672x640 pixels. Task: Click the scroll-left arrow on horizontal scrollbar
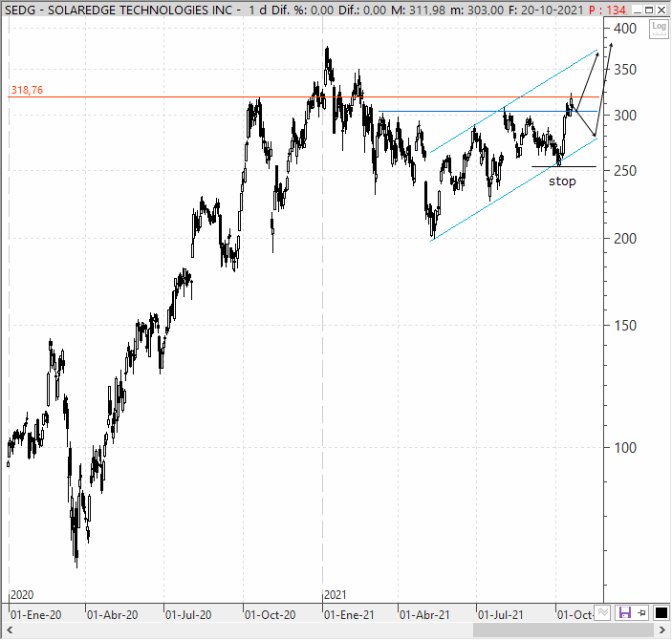10,630
